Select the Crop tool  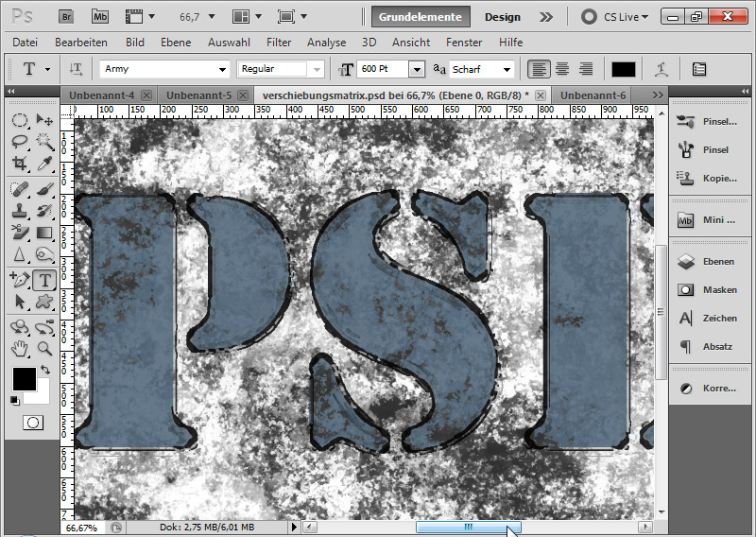(20, 165)
